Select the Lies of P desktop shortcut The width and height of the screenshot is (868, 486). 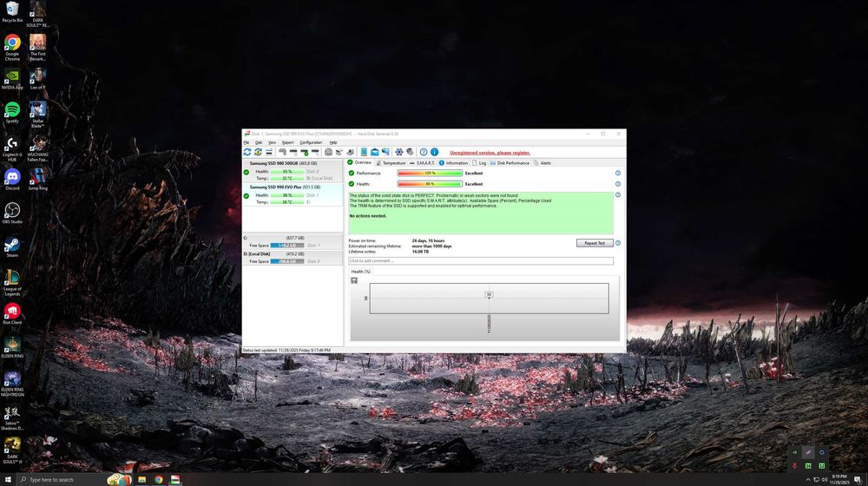tap(37, 79)
